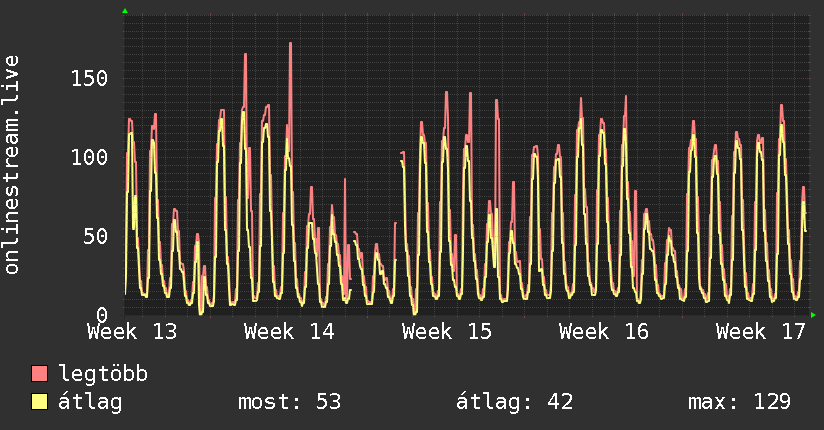Image resolution: width=824 pixels, height=430 pixels.
Task: Click the Week 13 axis label
Action: tap(132, 332)
